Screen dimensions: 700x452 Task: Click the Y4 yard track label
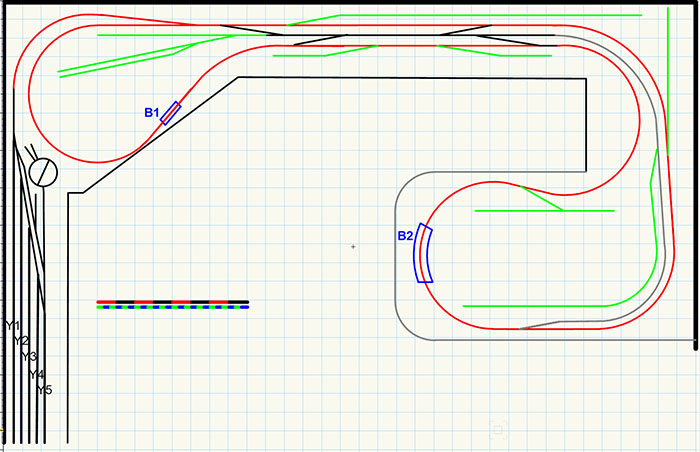coord(37,374)
